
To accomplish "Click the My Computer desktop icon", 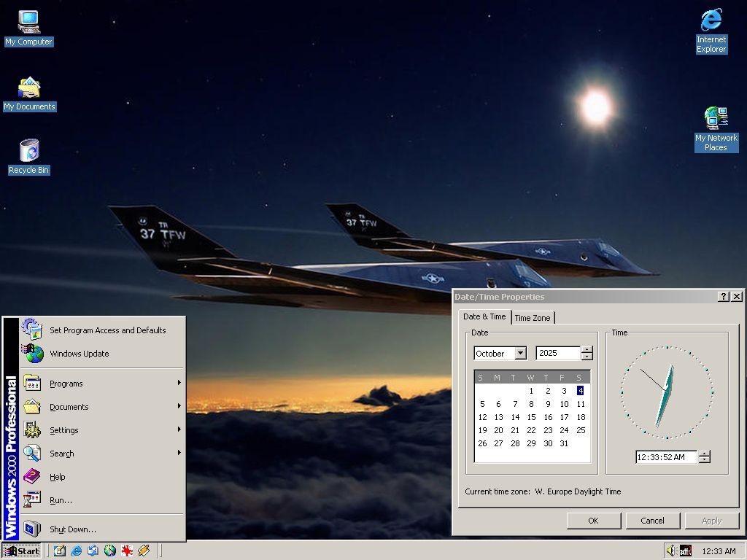I will click(29, 23).
